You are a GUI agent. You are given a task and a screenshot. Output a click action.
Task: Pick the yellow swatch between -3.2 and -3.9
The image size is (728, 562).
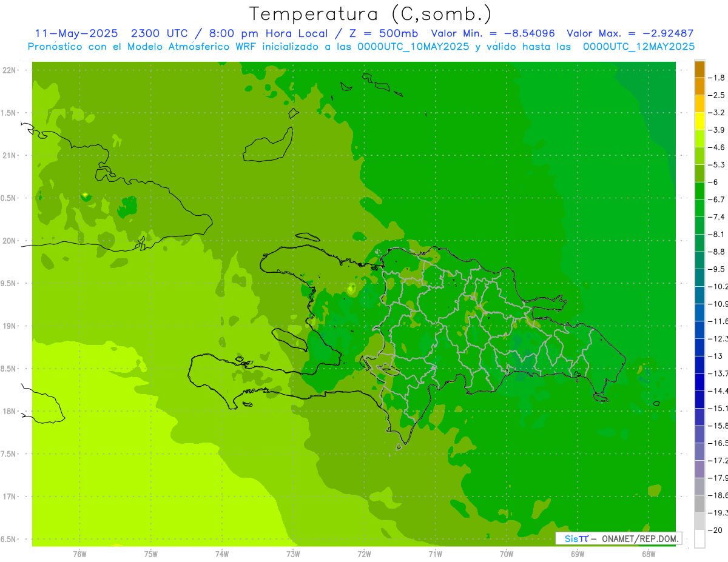(699, 121)
